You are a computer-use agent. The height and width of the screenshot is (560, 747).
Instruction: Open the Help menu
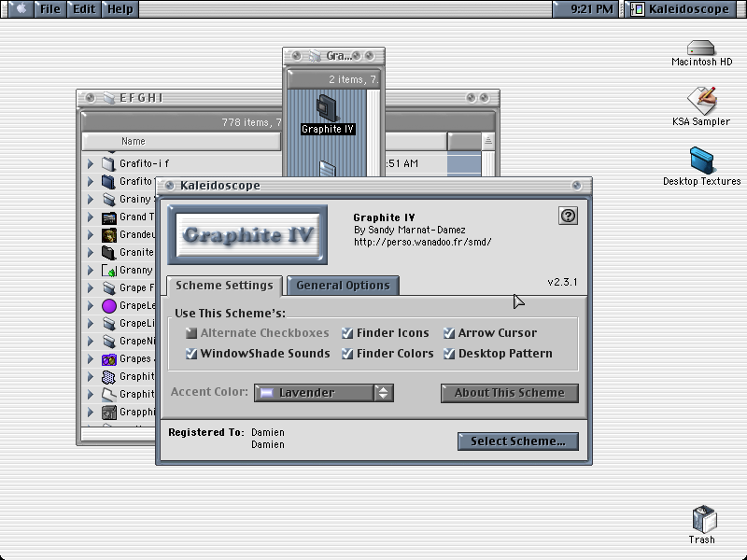[x=120, y=8]
